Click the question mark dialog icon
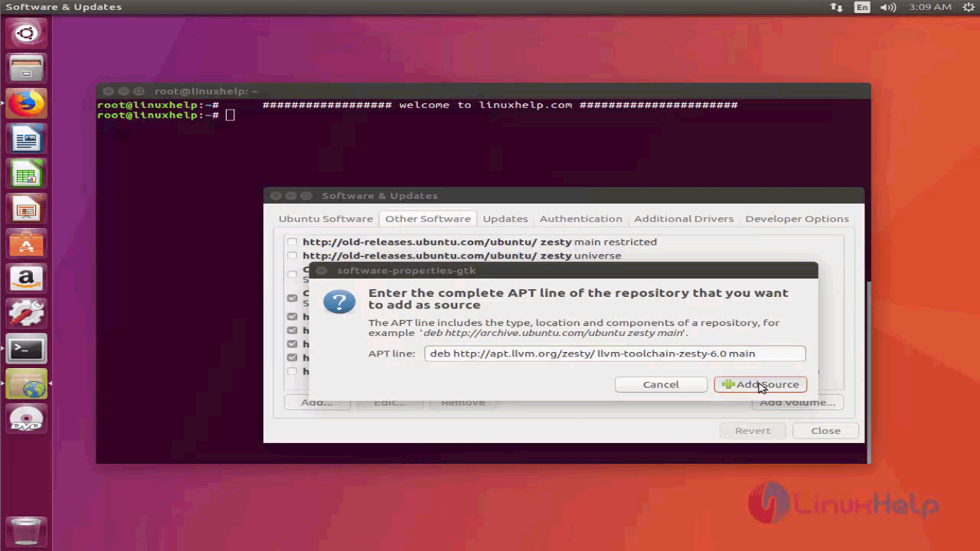This screenshot has height=551, width=980. pyautogui.click(x=339, y=301)
